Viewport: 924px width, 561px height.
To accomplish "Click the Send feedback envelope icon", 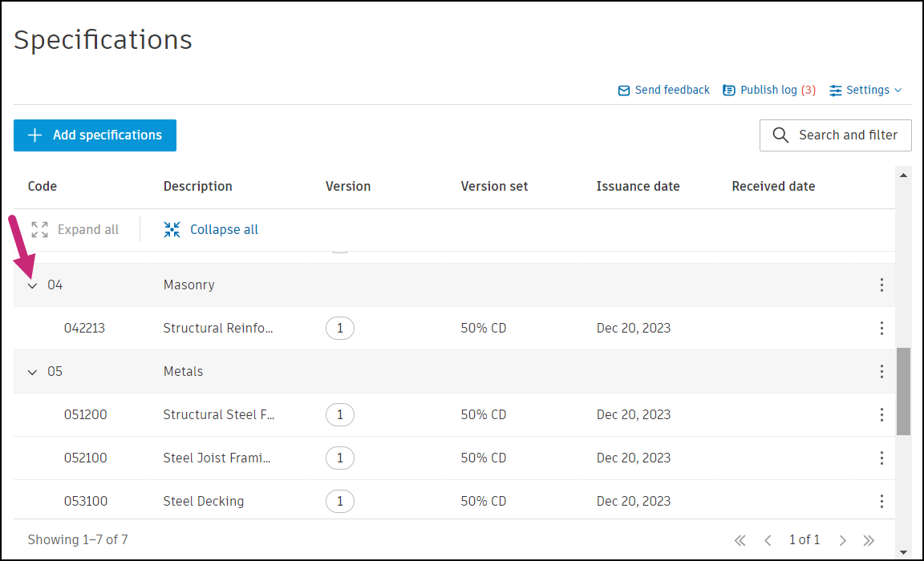I will pos(624,91).
